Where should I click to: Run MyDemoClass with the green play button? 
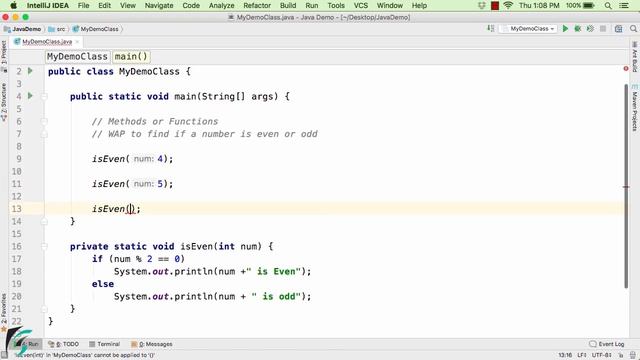pos(565,29)
